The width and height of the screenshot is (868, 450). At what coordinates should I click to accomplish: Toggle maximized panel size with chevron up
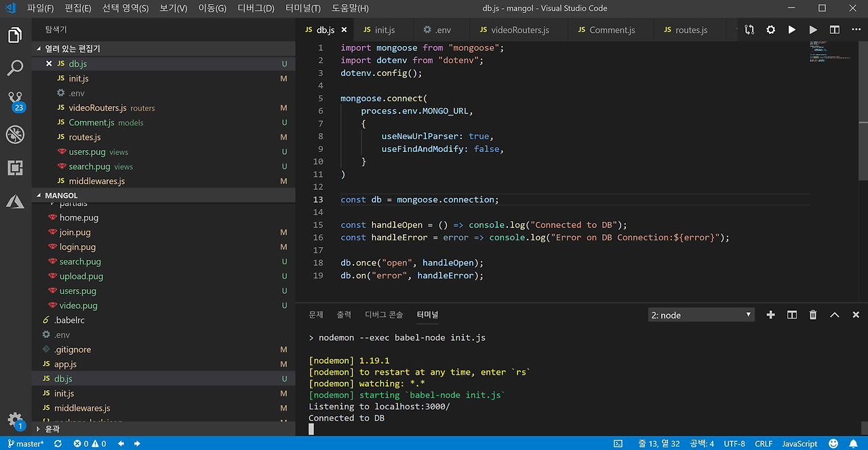coord(835,315)
